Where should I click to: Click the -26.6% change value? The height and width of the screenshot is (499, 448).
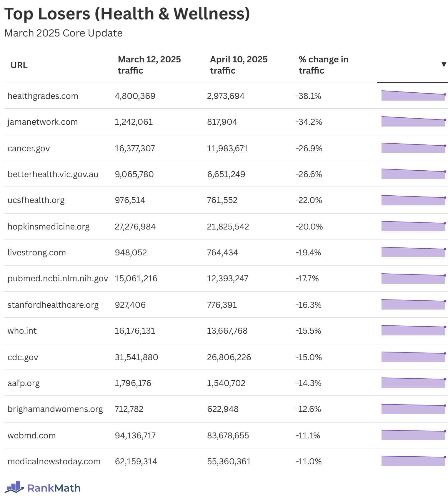(x=309, y=174)
